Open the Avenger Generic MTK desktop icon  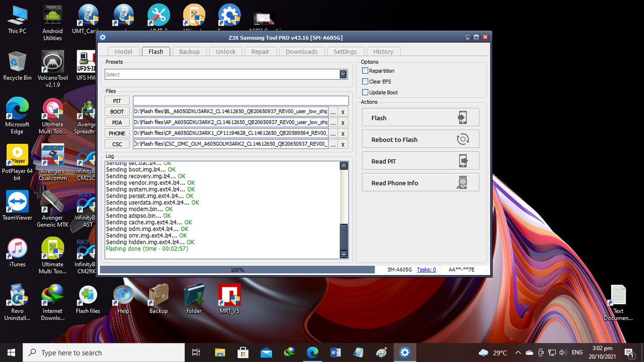point(52,209)
